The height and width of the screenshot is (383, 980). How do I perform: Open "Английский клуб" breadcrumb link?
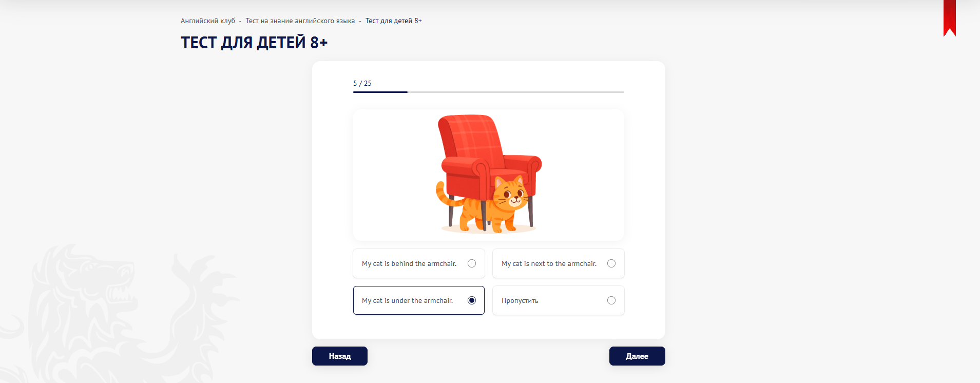pyautogui.click(x=207, y=21)
